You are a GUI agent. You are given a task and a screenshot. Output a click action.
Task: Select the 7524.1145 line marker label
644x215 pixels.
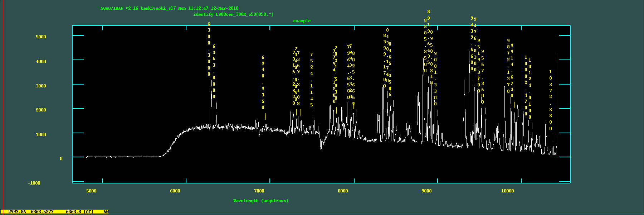coord(312,80)
